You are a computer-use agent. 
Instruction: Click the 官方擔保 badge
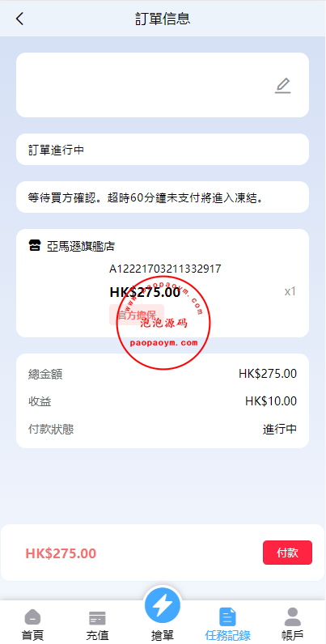137,315
